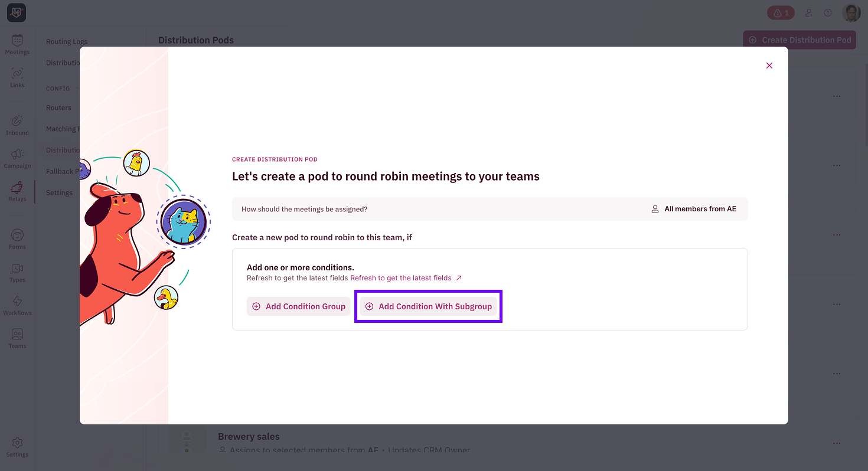Open the Types section
Viewport: 868px width, 471px height.
click(17, 271)
